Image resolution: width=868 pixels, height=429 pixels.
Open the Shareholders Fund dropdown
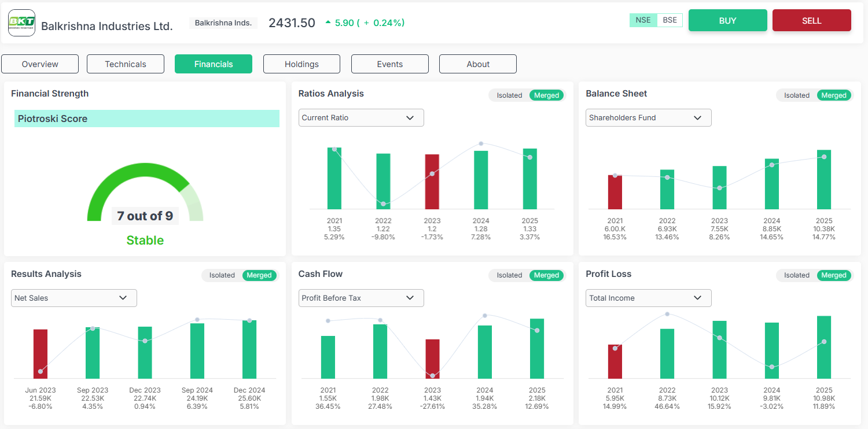pos(649,117)
